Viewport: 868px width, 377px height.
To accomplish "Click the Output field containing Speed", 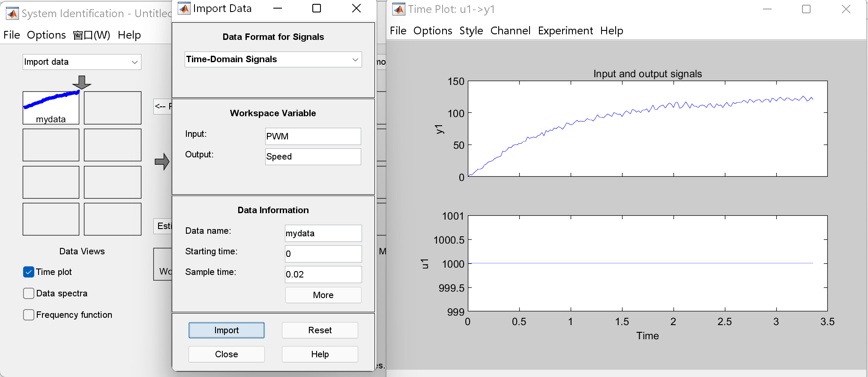I will [x=313, y=157].
